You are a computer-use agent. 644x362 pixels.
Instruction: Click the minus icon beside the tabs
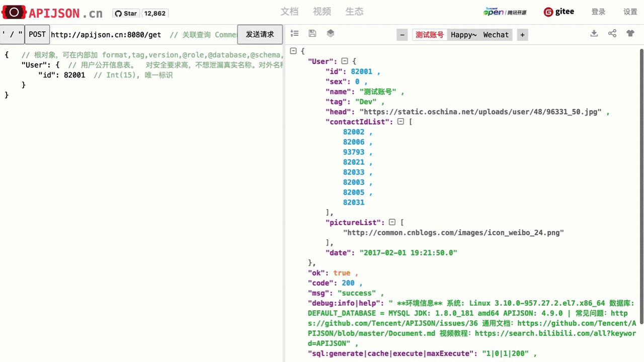401,35
